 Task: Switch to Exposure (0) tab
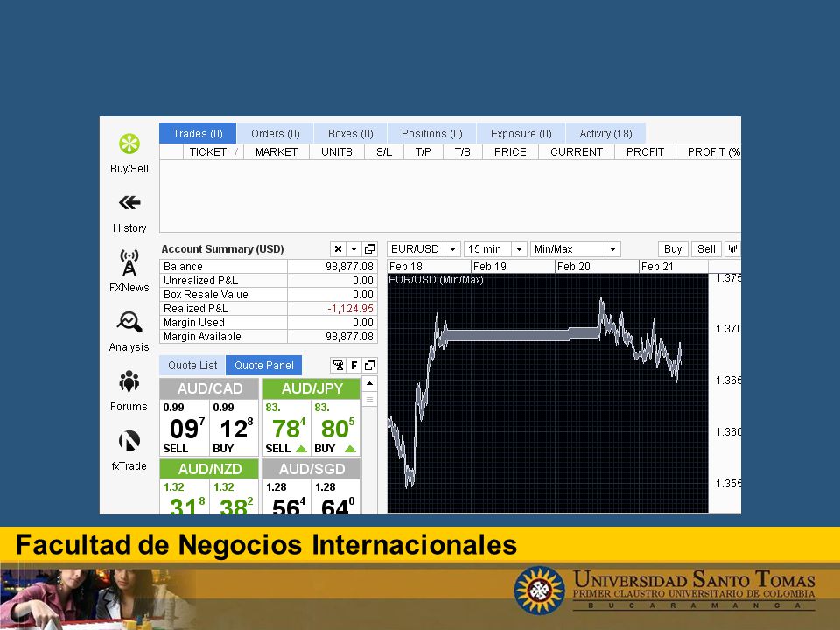tap(521, 133)
